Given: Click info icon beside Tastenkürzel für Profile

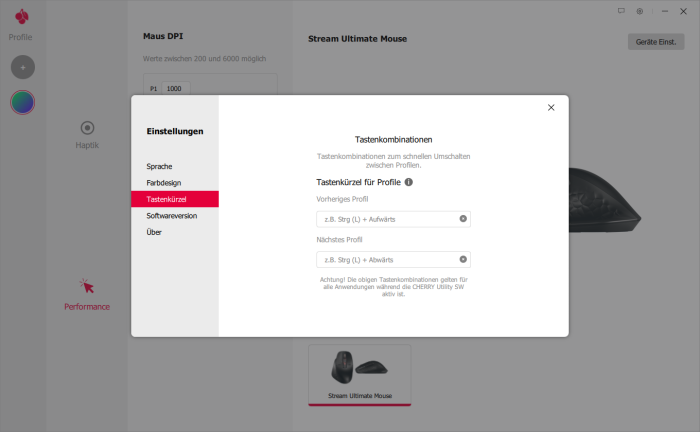Looking at the screenshot, I should click(x=408, y=182).
